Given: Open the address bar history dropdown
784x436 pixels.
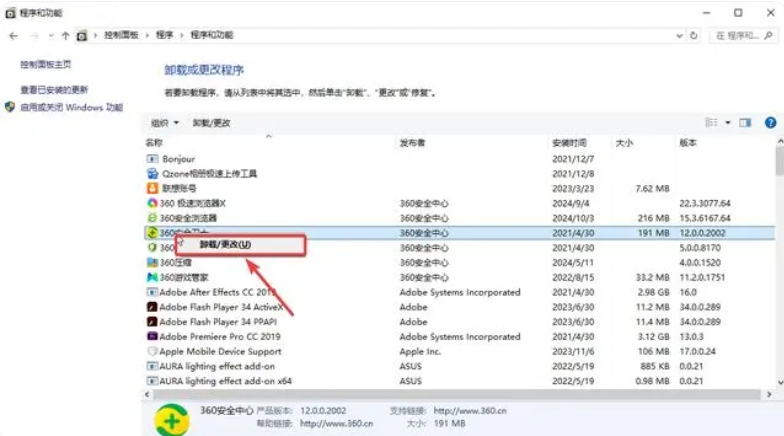Looking at the screenshot, I should 677,35.
